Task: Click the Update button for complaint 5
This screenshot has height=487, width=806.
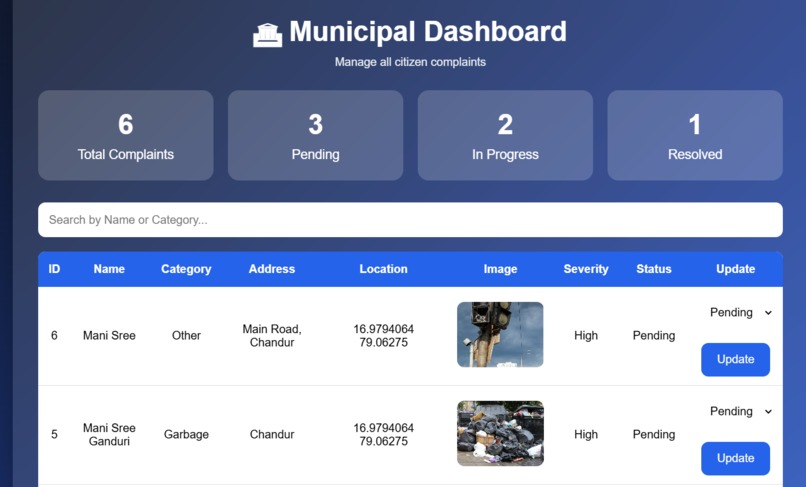Action: tap(736, 458)
